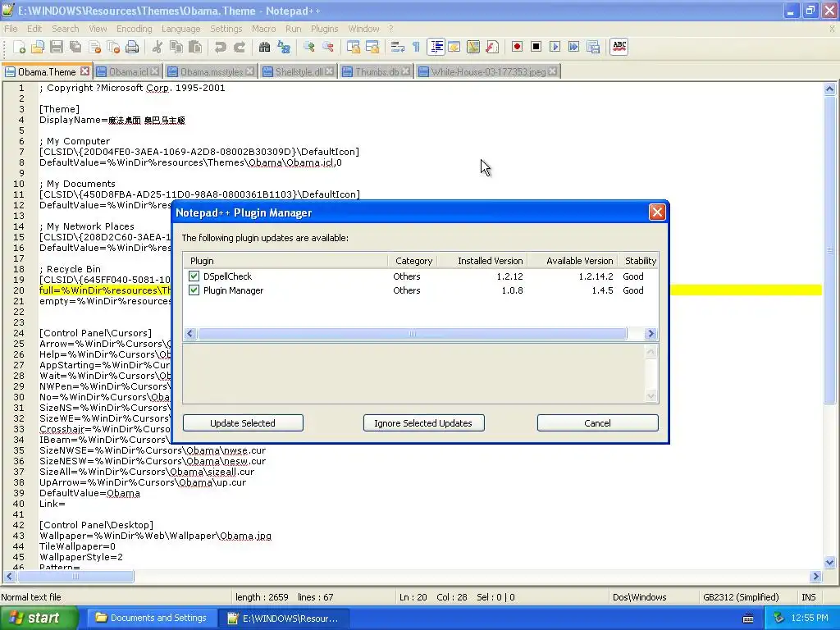
Task: Switch to the Obama.msstyles tab
Action: coord(211,72)
